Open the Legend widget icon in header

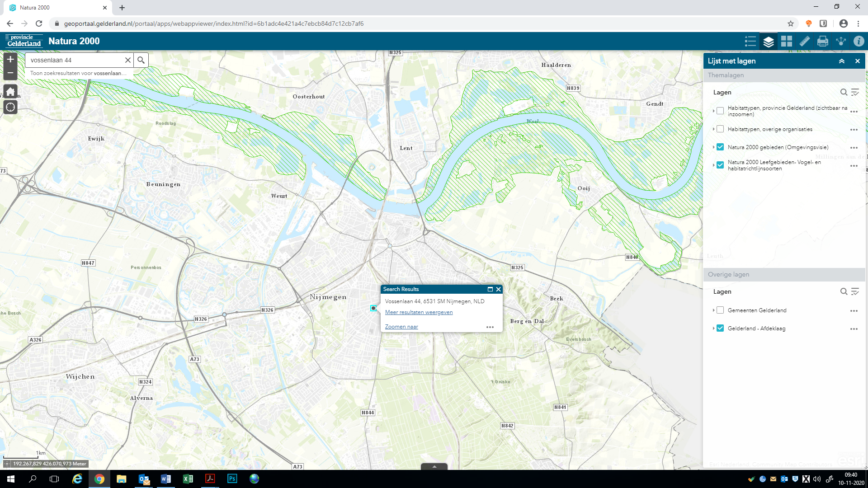[750, 42]
